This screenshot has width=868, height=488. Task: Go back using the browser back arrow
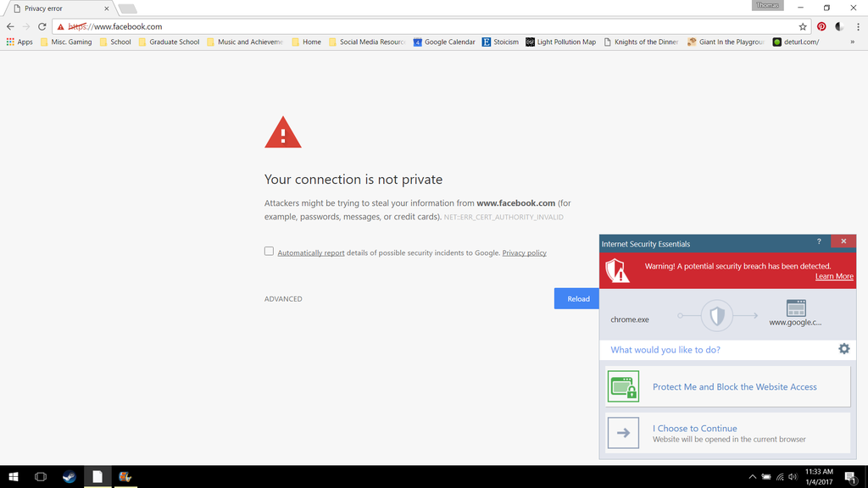tap(10, 26)
